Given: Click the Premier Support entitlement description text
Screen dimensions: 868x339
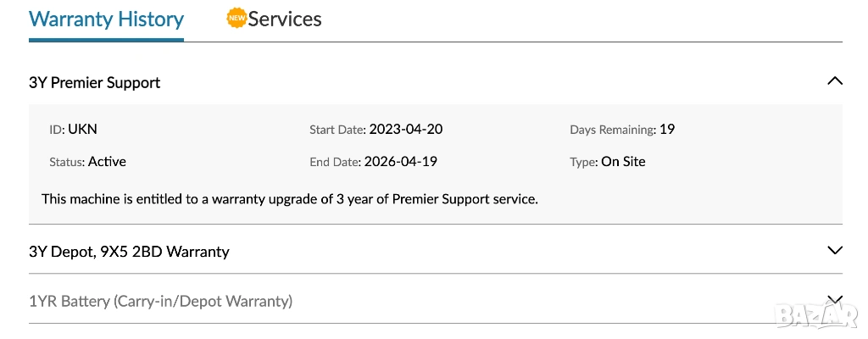Looking at the screenshot, I should click(x=290, y=199).
